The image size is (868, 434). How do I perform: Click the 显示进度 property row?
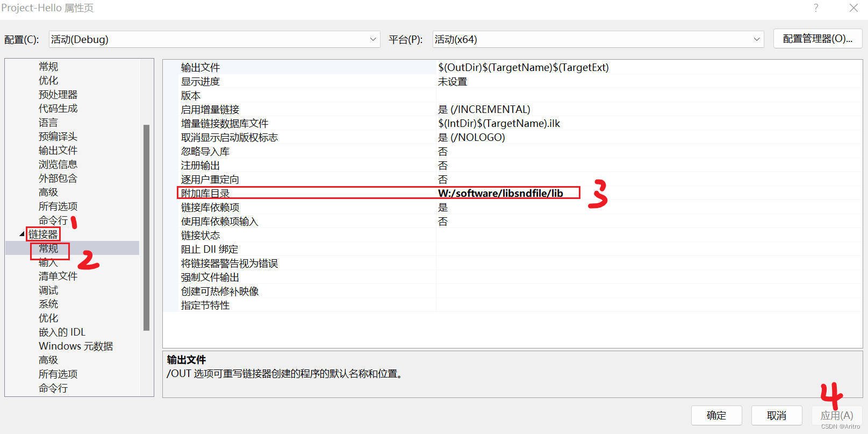512,81
